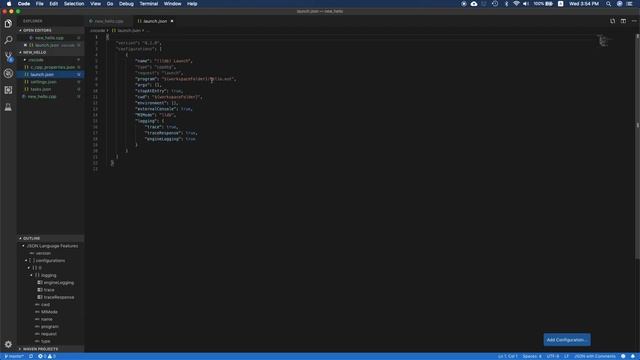Open the Edit menu
640x360 pixels.
(x=53, y=4)
